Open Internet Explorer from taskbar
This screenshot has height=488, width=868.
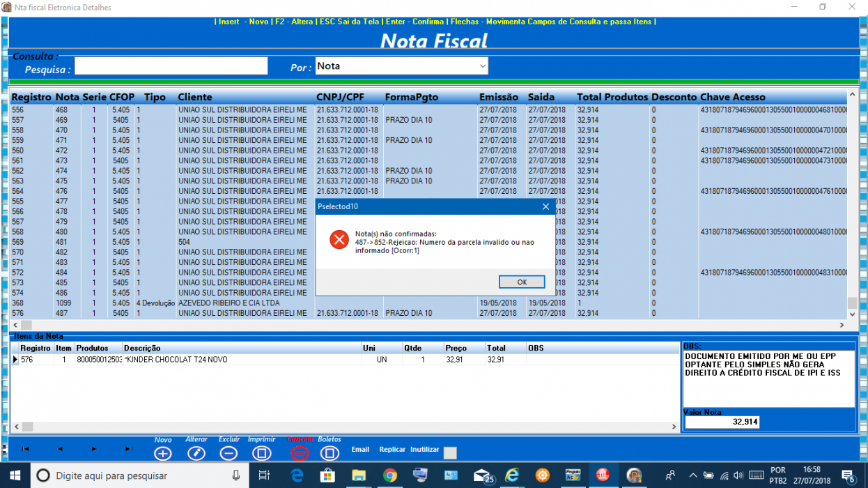coord(513,475)
